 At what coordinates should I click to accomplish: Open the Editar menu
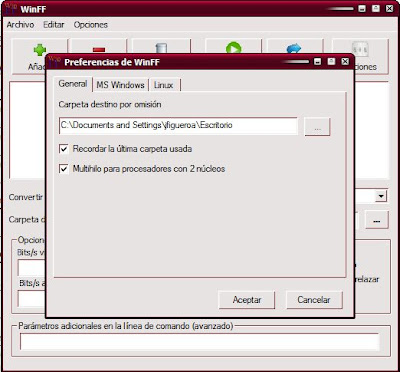[54, 25]
